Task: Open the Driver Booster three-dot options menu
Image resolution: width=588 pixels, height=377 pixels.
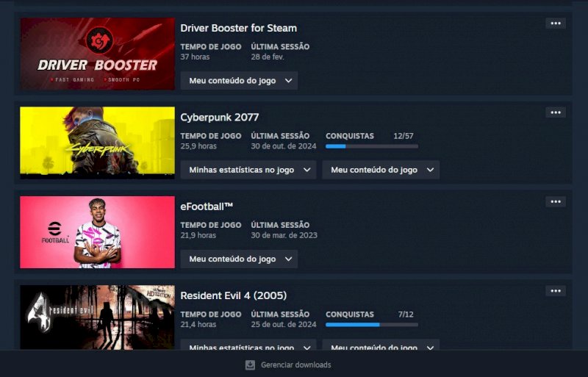Action: coord(556,24)
